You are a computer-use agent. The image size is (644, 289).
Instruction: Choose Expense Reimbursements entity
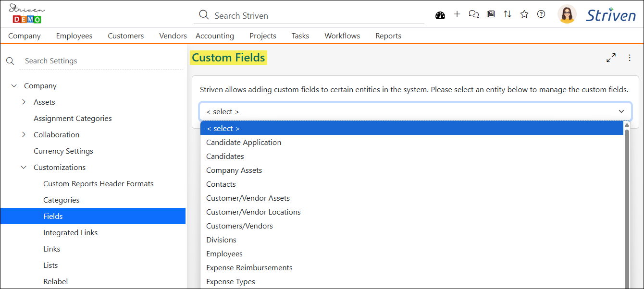point(412,268)
